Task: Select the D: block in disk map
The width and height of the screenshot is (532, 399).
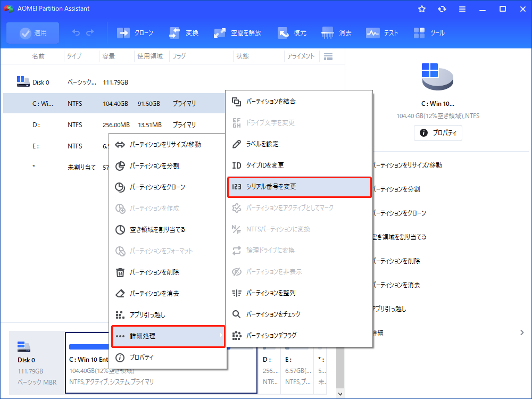Action: [x=270, y=370]
